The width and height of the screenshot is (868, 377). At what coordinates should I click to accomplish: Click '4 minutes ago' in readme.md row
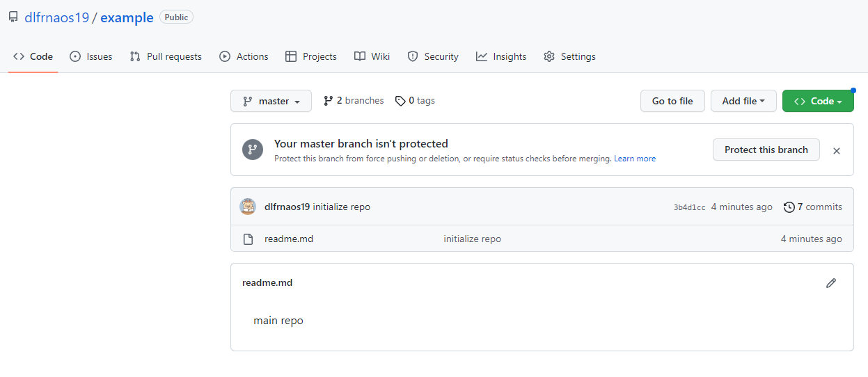812,239
